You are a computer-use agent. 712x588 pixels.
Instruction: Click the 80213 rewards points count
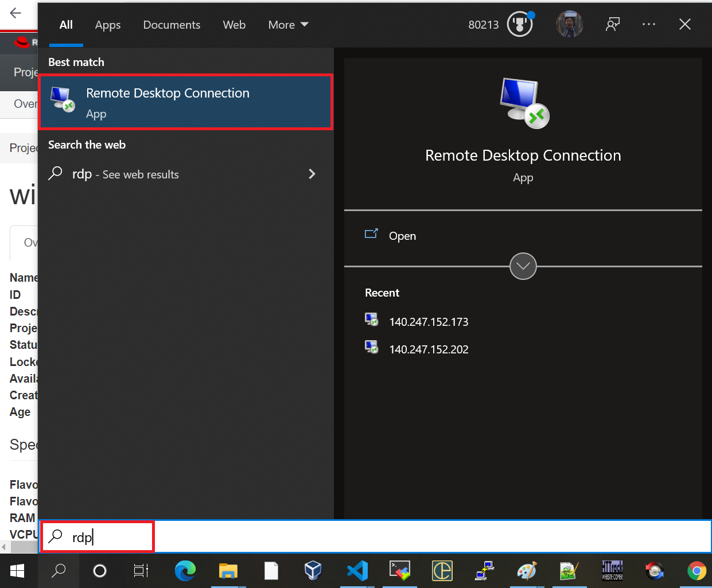tap(484, 25)
